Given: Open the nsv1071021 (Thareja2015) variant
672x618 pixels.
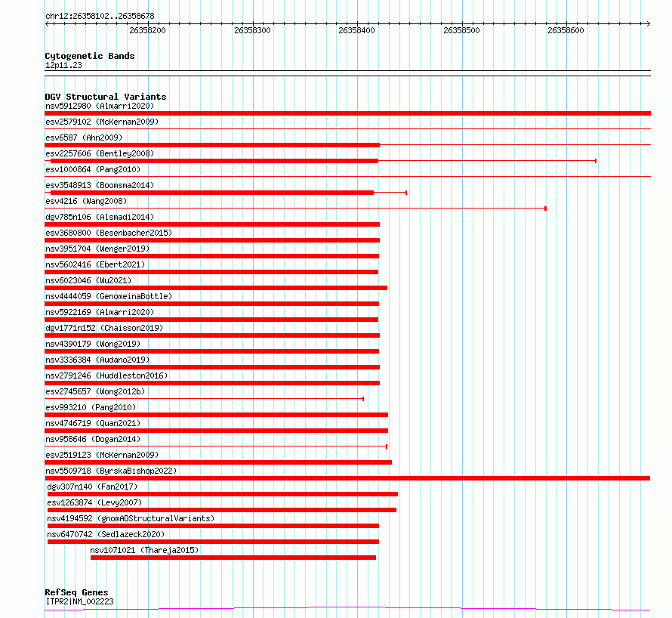Looking at the screenshot, I should pos(144,550).
